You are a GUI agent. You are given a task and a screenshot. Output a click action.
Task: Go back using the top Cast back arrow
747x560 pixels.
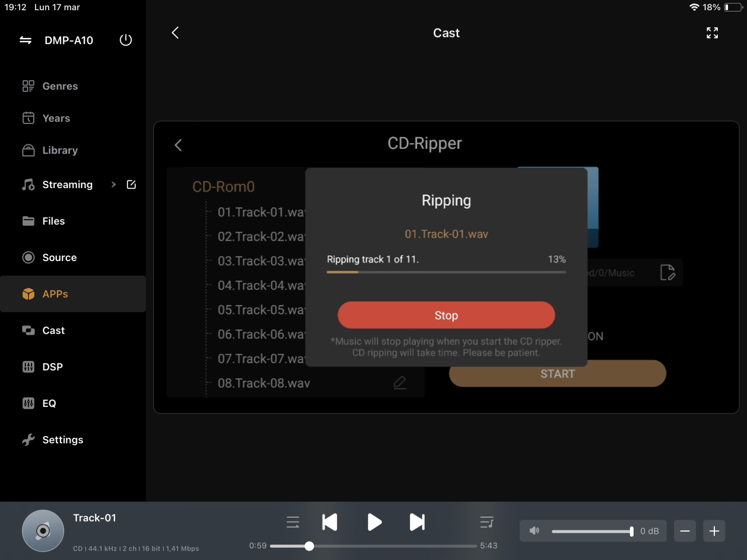pos(176,33)
